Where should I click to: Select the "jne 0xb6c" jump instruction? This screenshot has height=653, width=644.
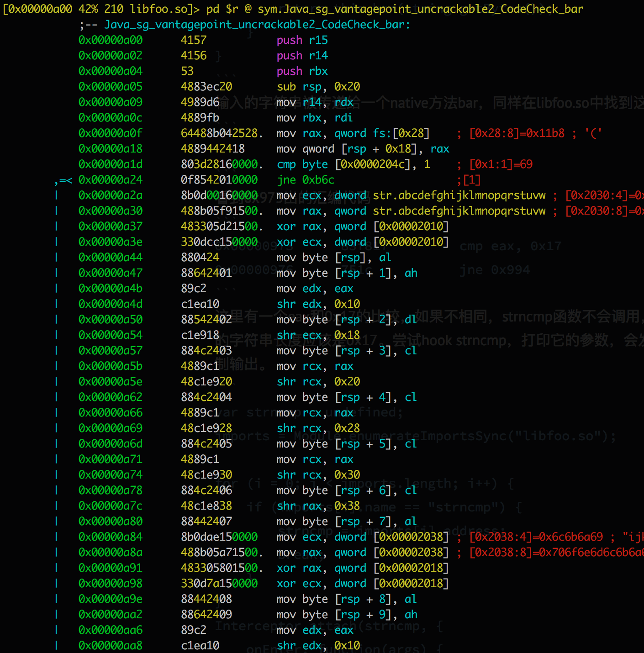305,180
